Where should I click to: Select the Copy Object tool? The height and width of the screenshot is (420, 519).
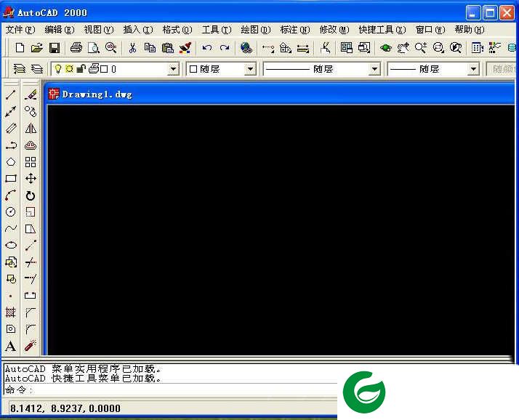click(31, 111)
